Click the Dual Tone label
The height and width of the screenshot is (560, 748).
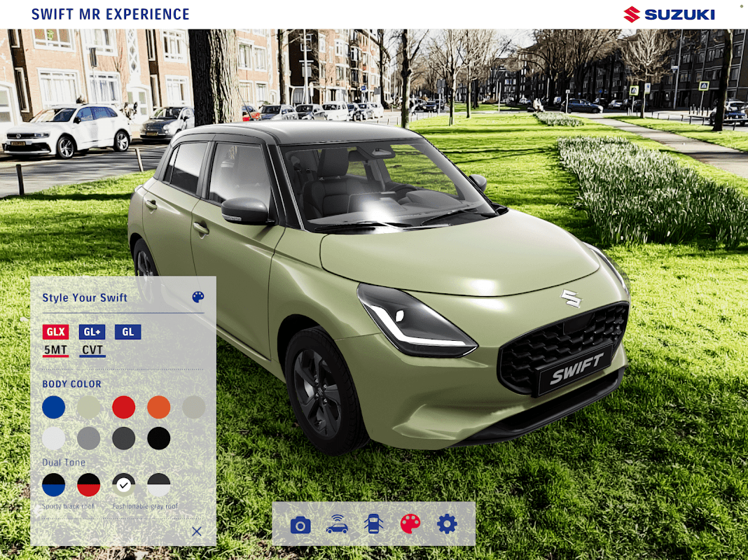pos(64,462)
